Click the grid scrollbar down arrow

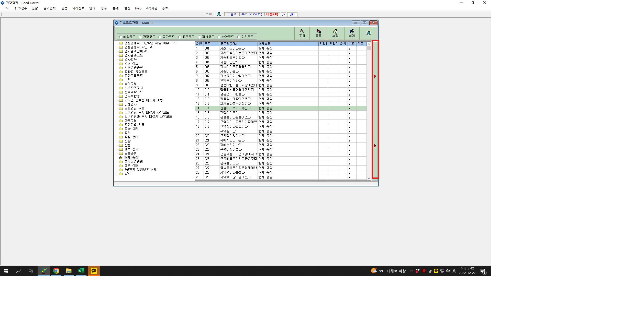pos(369,178)
